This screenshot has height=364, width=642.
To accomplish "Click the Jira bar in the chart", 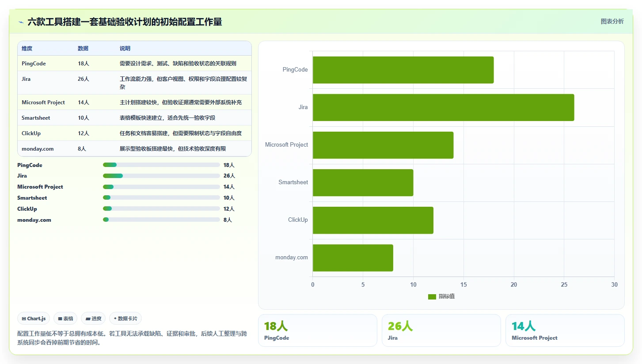I will click(x=443, y=107).
